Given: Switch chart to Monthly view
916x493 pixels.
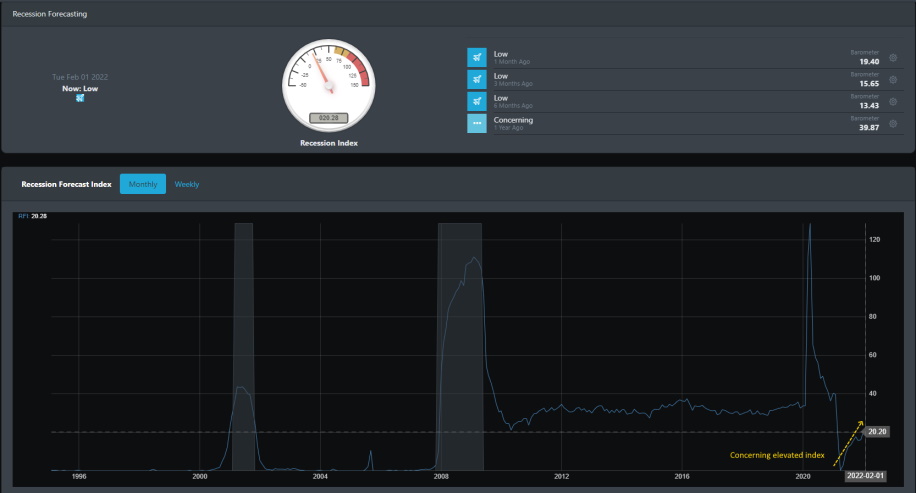Looking at the screenshot, I should coord(143,184).
